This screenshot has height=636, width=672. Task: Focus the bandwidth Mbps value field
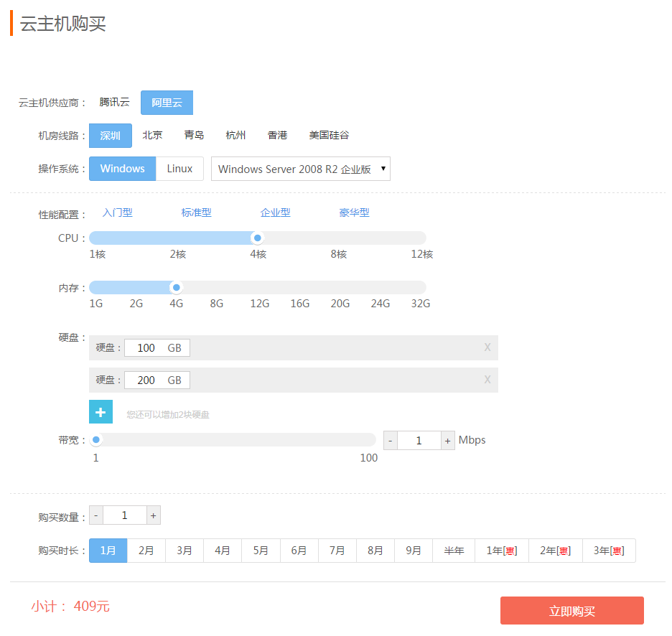point(419,441)
